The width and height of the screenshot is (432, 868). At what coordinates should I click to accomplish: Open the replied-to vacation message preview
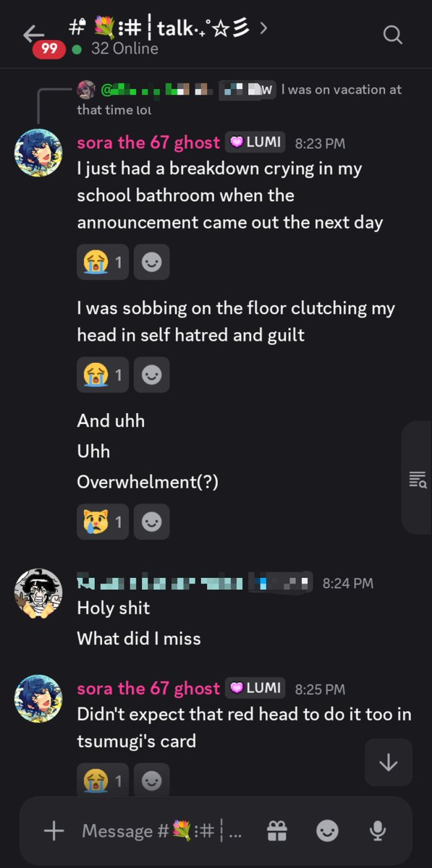pos(240,99)
